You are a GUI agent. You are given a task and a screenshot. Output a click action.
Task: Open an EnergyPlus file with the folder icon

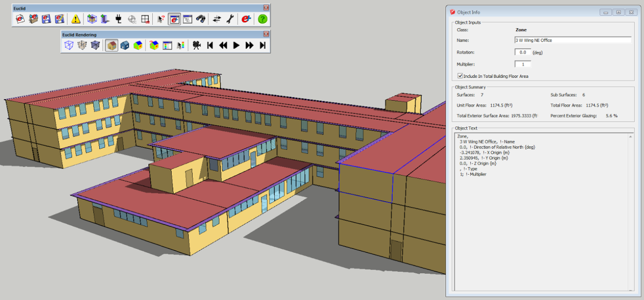click(x=33, y=19)
